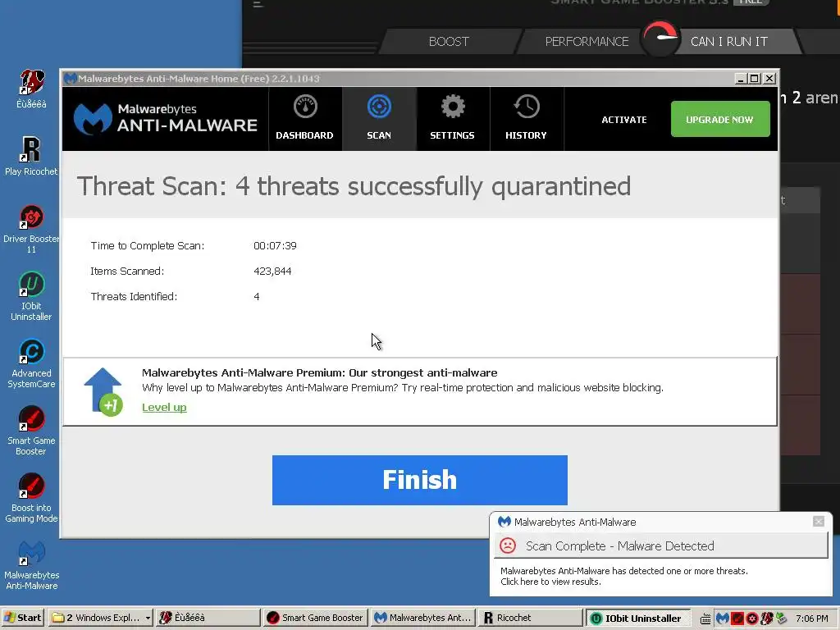840x630 pixels.
Task: Select Can I Run It tab
Action: 729,41
